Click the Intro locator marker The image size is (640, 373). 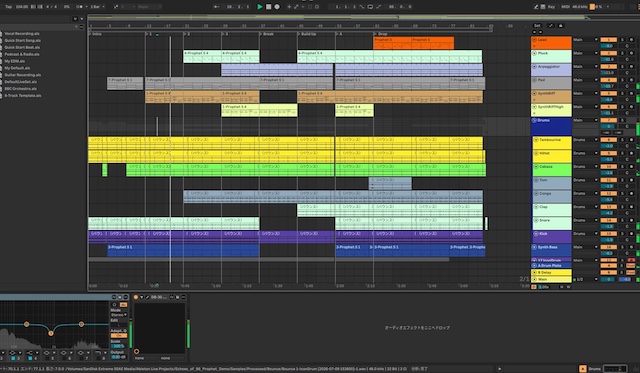[96, 34]
